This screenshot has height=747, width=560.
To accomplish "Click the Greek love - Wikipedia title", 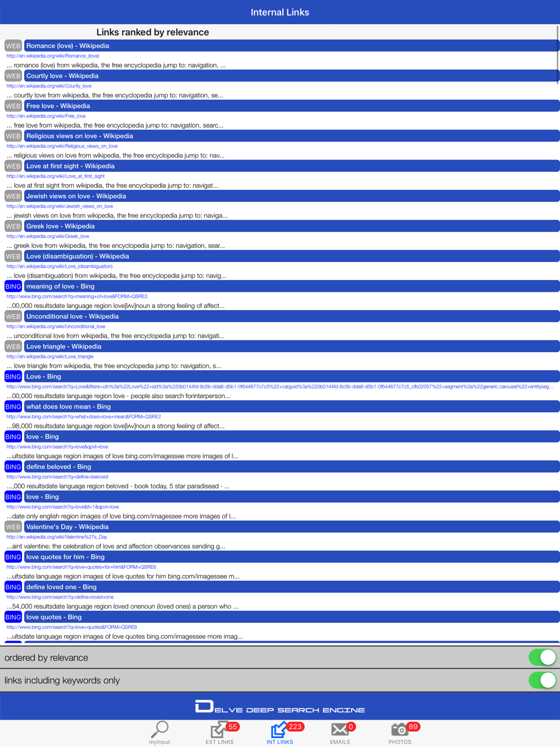I will tap(292, 226).
